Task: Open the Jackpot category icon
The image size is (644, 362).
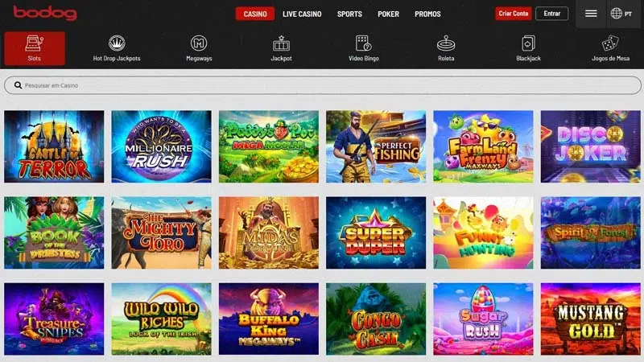Action: (x=281, y=43)
